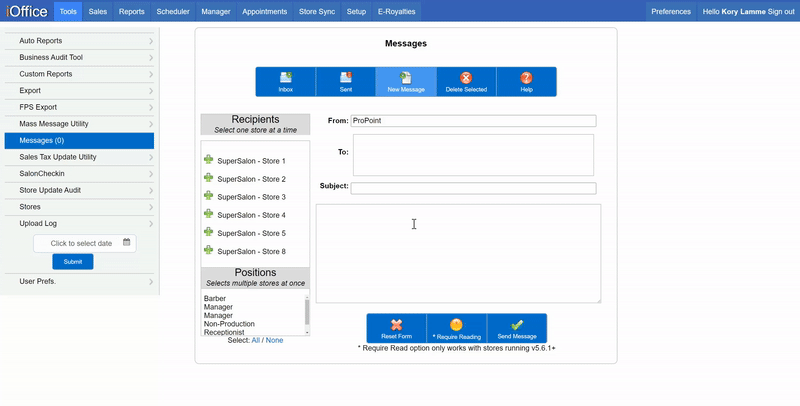
Task: Expand the Business Audit Tool item
Action: tap(79, 58)
